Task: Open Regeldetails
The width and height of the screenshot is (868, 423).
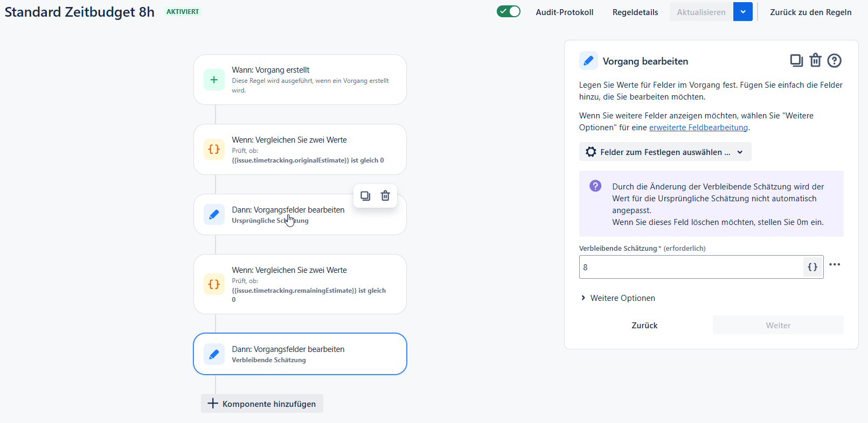Action: pos(635,12)
